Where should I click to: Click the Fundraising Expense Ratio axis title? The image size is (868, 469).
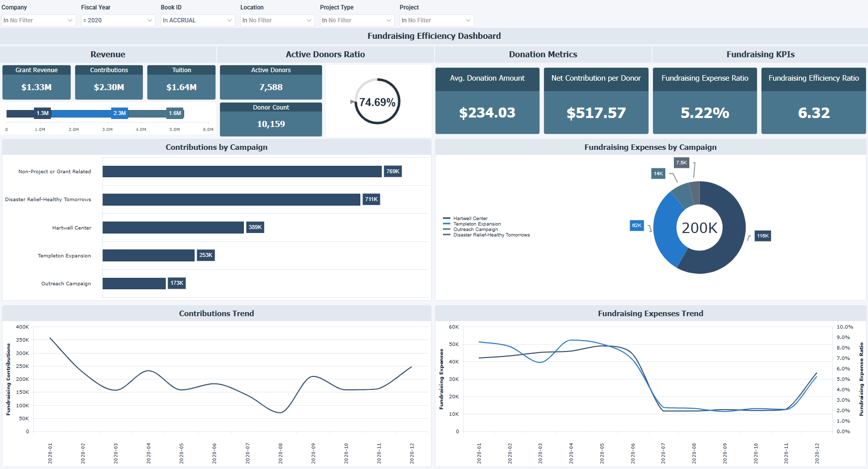pos(862,379)
